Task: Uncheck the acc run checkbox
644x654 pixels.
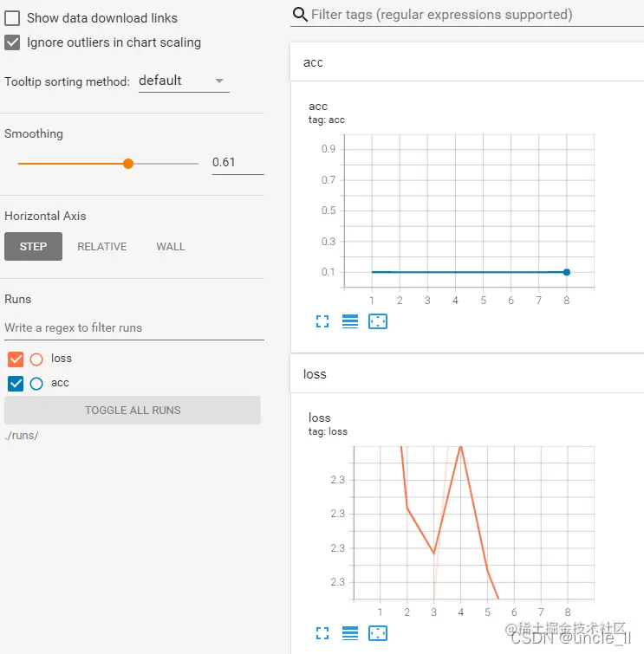Action: click(x=16, y=384)
